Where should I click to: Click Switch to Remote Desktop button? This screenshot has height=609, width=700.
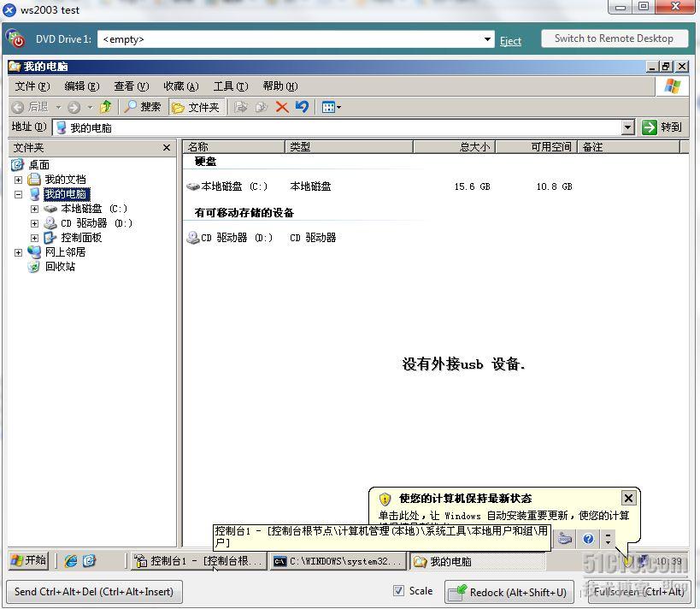(x=614, y=38)
